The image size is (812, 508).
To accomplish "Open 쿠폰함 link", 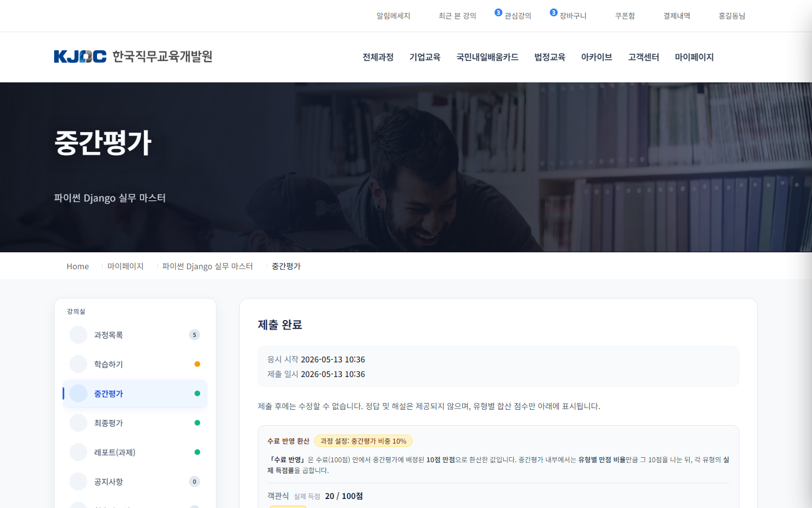I will 625,16.
